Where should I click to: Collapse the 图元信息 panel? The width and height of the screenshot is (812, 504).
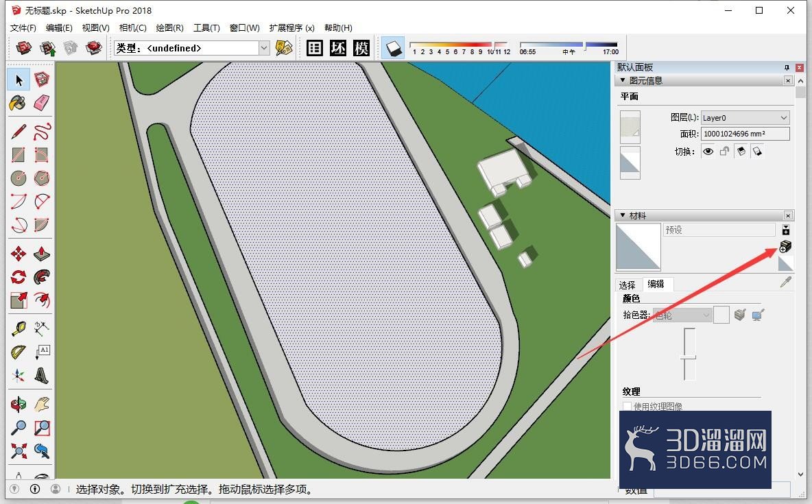[623, 80]
